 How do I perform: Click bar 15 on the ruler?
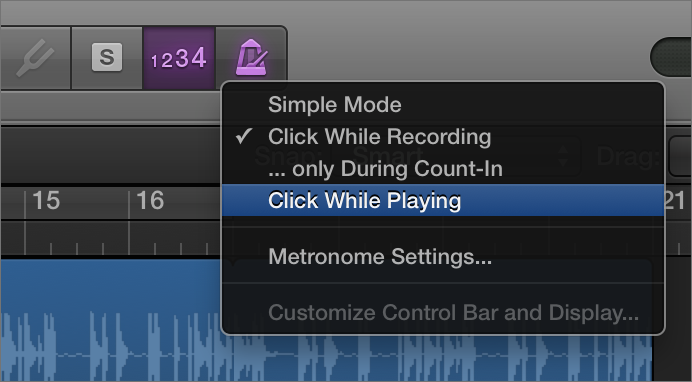[46, 201]
